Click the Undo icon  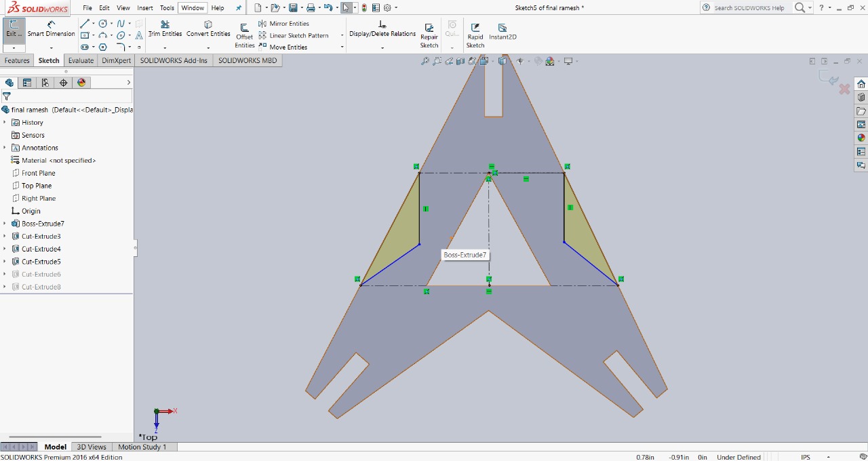[328, 7]
